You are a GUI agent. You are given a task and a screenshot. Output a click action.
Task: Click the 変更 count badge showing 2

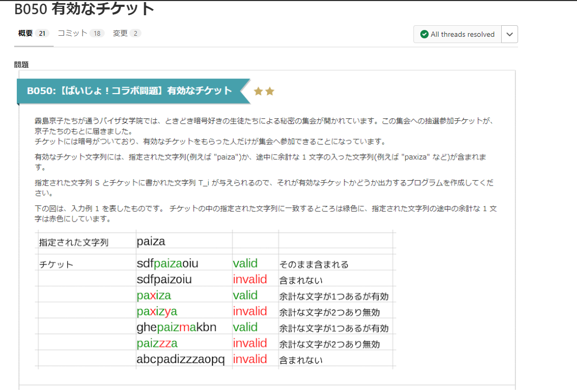pos(136,34)
